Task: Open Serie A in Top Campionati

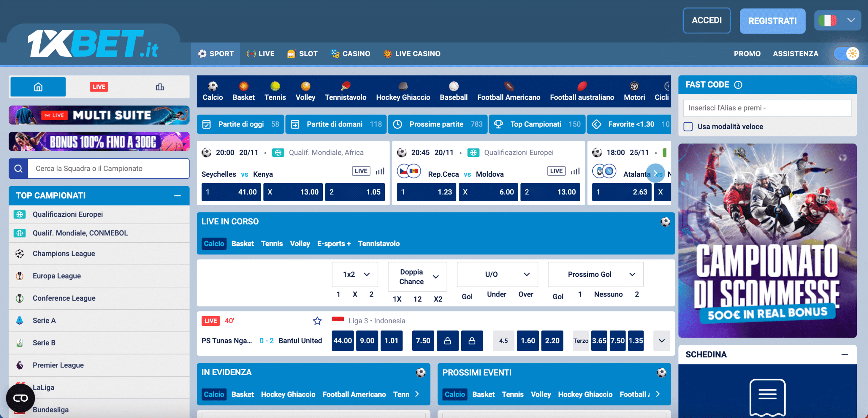Action: click(x=99, y=321)
